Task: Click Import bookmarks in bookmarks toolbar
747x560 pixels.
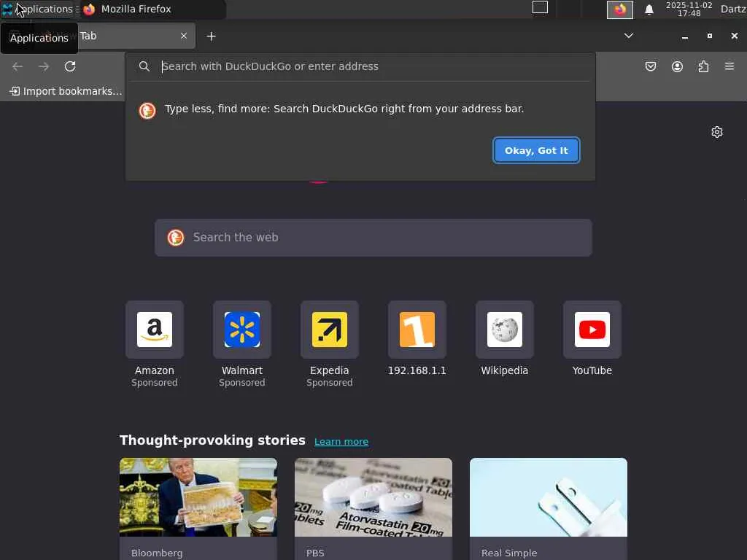Action: [66, 91]
